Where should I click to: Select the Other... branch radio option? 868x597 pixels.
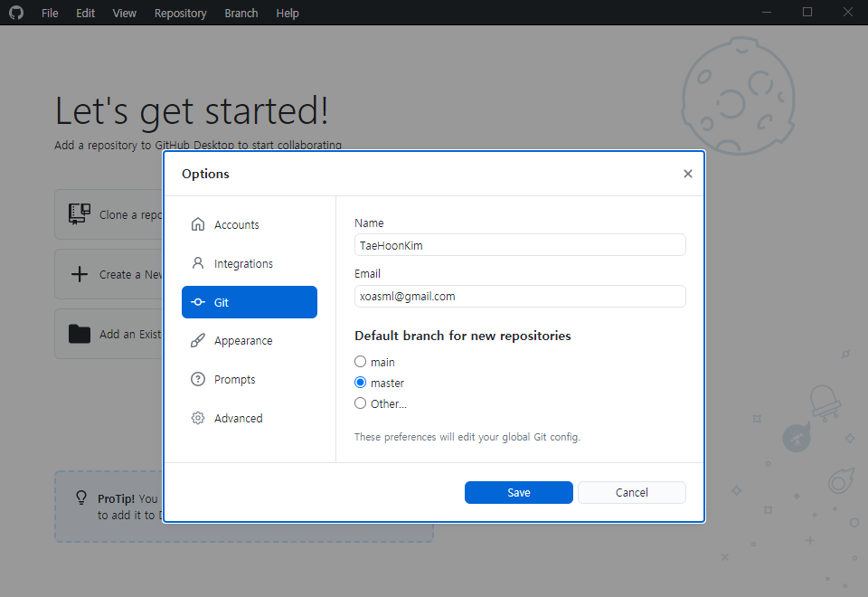(x=361, y=403)
